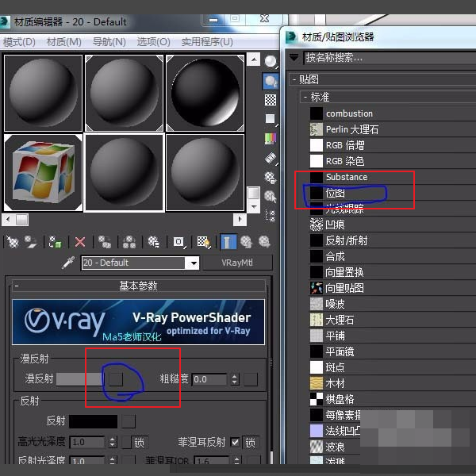
Task: Click the 漫反射 gray color swatch
Action: pos(80,379)
